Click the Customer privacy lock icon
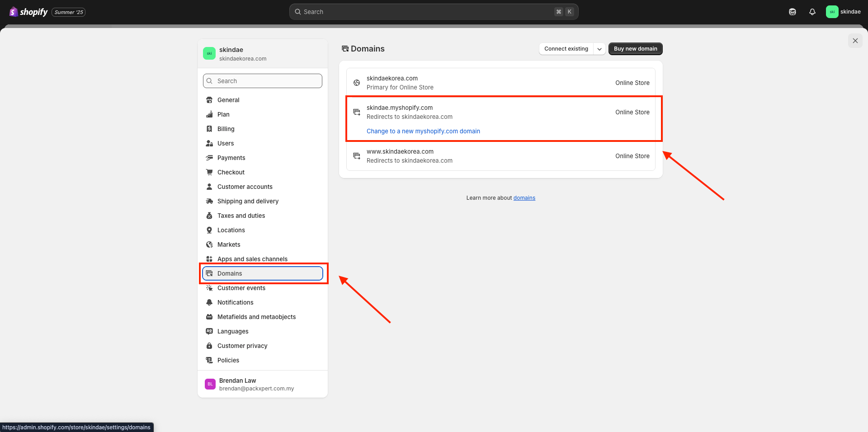The image size is (868, 432). [x=209, y=346]
